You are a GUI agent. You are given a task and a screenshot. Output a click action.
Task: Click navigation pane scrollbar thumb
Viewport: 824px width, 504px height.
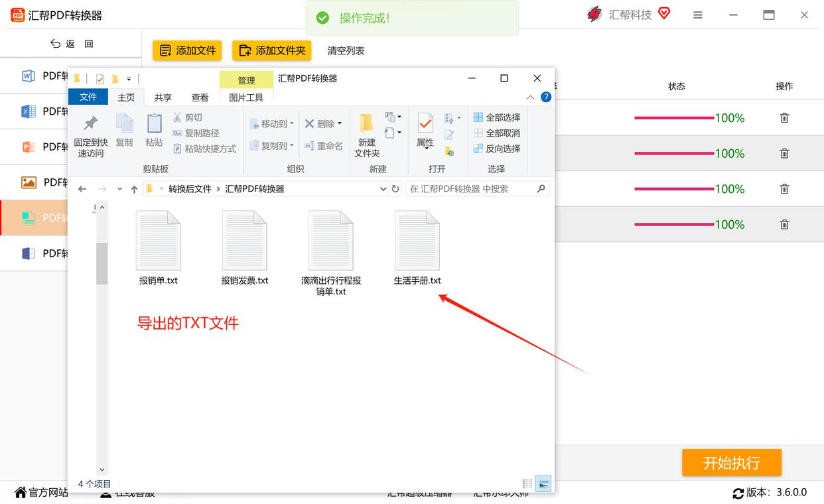102,263
